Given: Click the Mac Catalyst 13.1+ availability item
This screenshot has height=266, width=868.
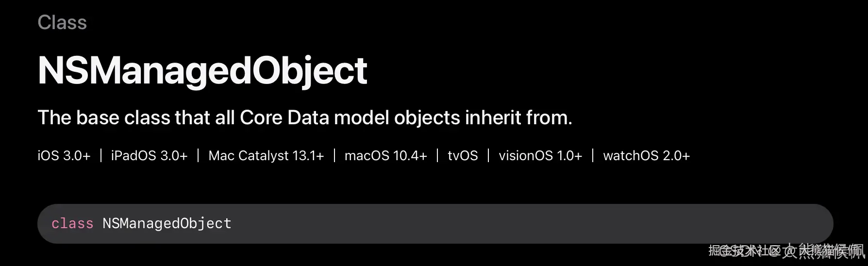Looking at the screenshot, I should [266, 156].
